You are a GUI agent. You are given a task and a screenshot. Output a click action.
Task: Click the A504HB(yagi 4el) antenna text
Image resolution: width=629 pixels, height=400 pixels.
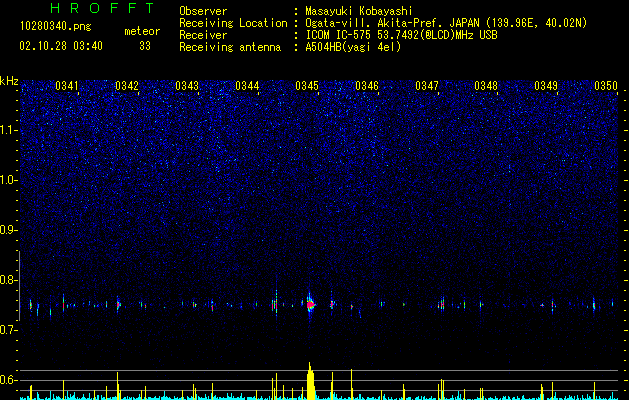tap(353, 47)
